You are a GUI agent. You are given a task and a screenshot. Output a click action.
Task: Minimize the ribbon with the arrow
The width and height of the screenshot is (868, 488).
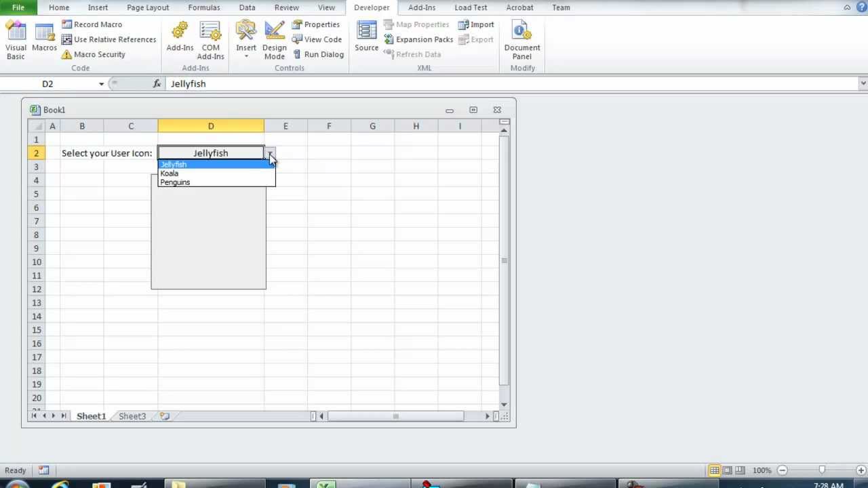coord(847,7)
